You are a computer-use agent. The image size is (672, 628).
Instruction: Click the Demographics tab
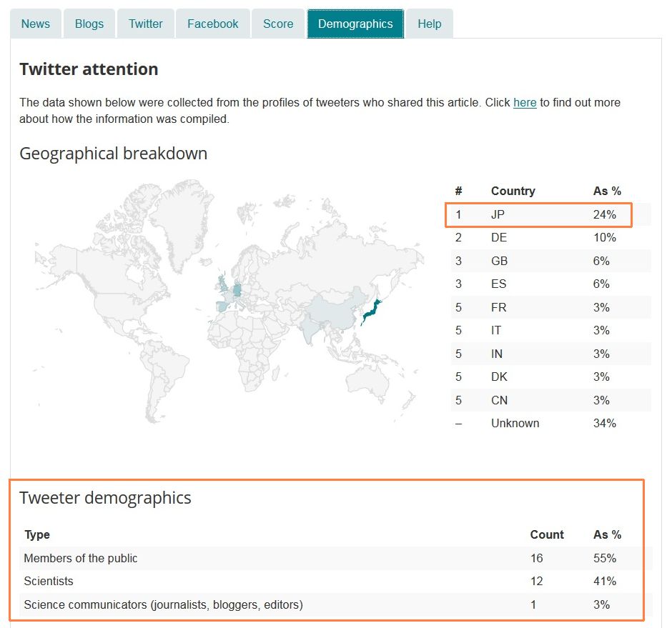(355, 24)
